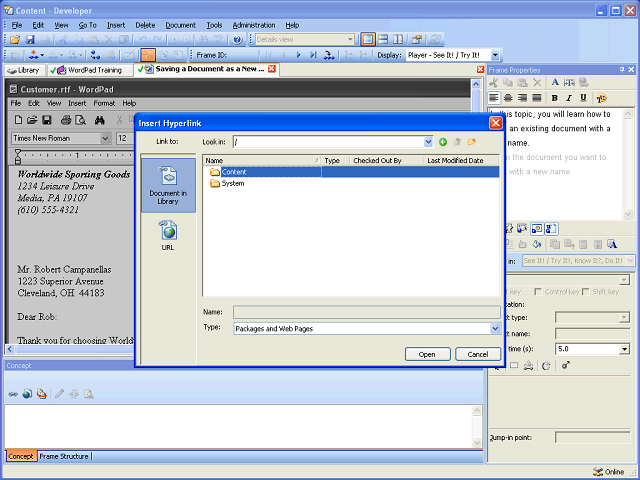Screen dimensions: 640x480
Task: Go back in the Insert Hyperlink browser
Action: click(443, 142)
